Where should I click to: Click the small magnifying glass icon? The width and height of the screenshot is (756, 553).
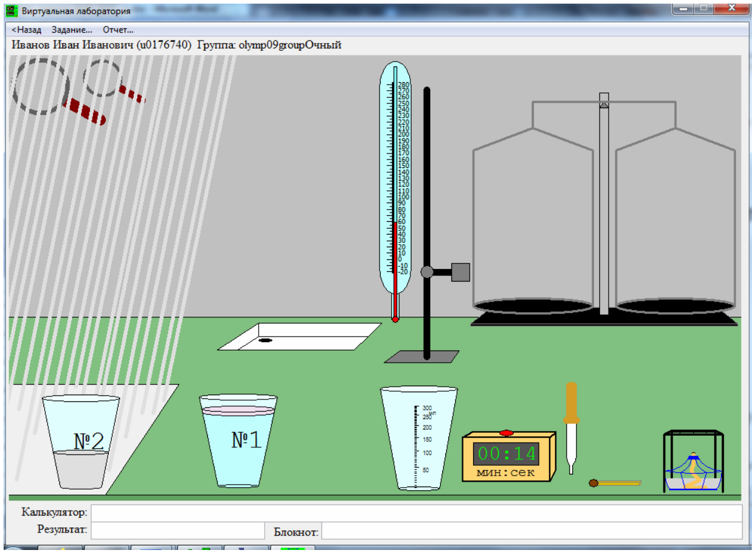point(114,82)
